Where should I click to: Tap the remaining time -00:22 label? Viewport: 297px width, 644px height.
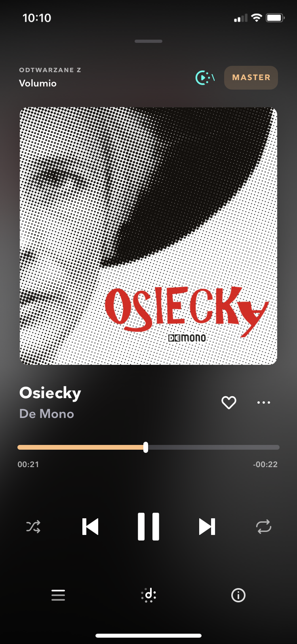(265, 464)
